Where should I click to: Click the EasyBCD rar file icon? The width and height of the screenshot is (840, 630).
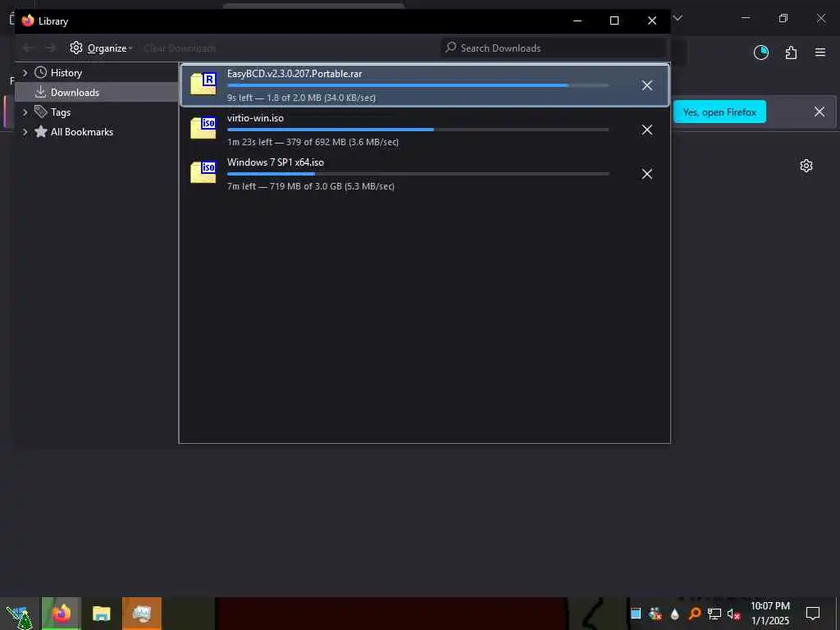(203, 84)
